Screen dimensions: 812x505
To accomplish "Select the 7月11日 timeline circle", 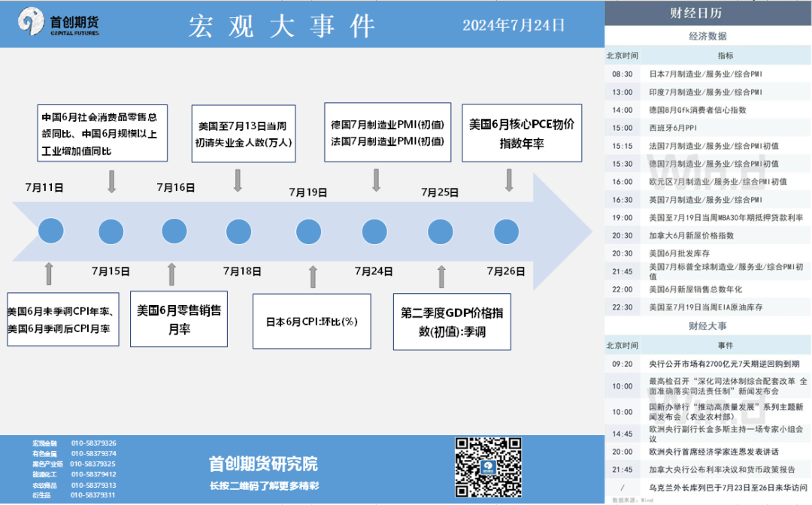I will pos(50,231).
